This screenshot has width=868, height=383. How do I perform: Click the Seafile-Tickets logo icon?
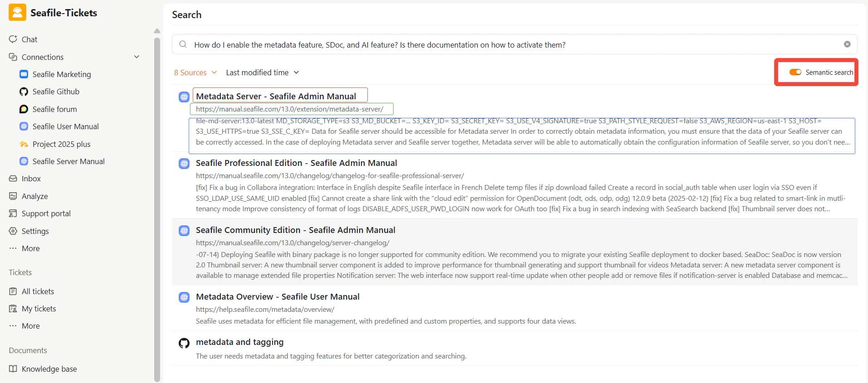point(17,13)
